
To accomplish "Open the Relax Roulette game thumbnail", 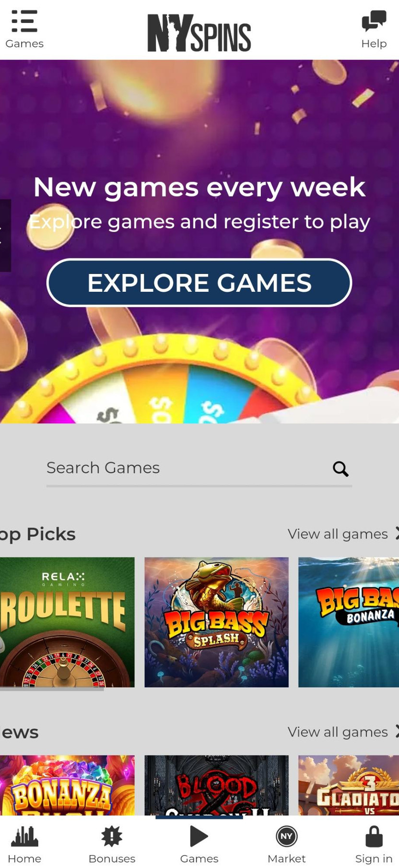I will pyautogui.click(x=67, y=622).
